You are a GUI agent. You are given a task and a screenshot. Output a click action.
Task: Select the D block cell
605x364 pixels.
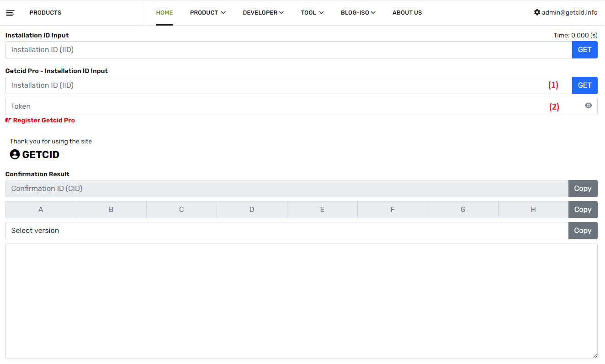coord(252,210)
